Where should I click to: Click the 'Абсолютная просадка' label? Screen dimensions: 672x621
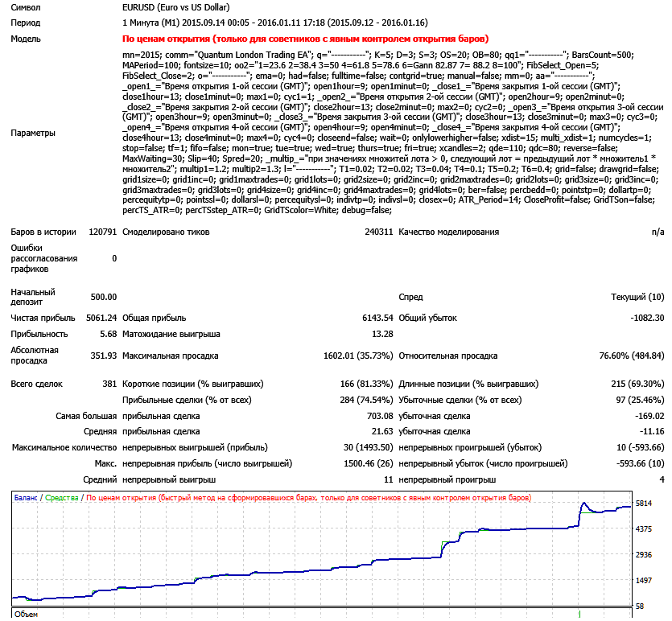[35, 356]
